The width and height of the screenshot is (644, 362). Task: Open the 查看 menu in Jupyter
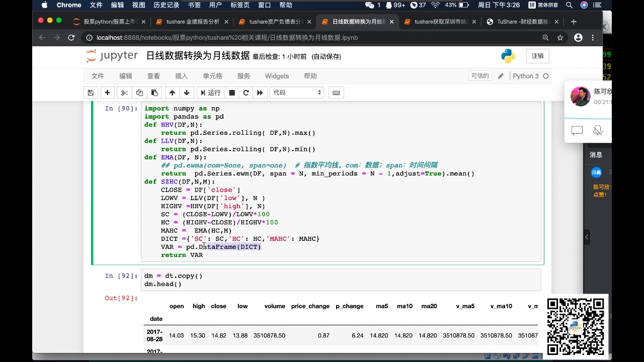coord(153,76)
